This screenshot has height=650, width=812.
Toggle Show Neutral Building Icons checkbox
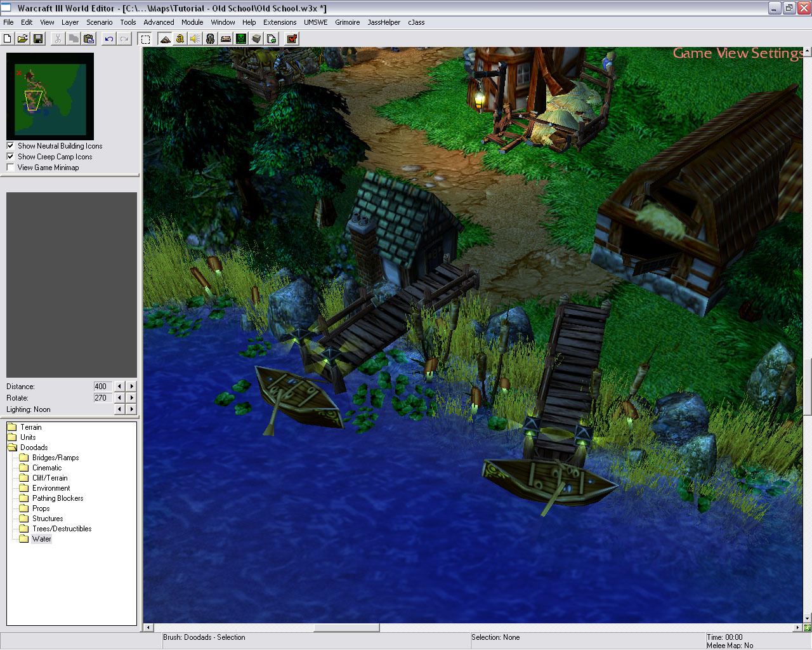coord(10,145)
